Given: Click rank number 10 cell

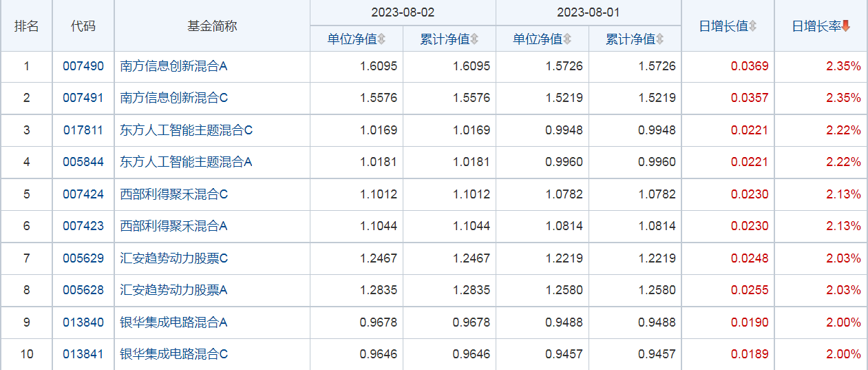Looking at the screenshot, I should [x=27, y=354].
